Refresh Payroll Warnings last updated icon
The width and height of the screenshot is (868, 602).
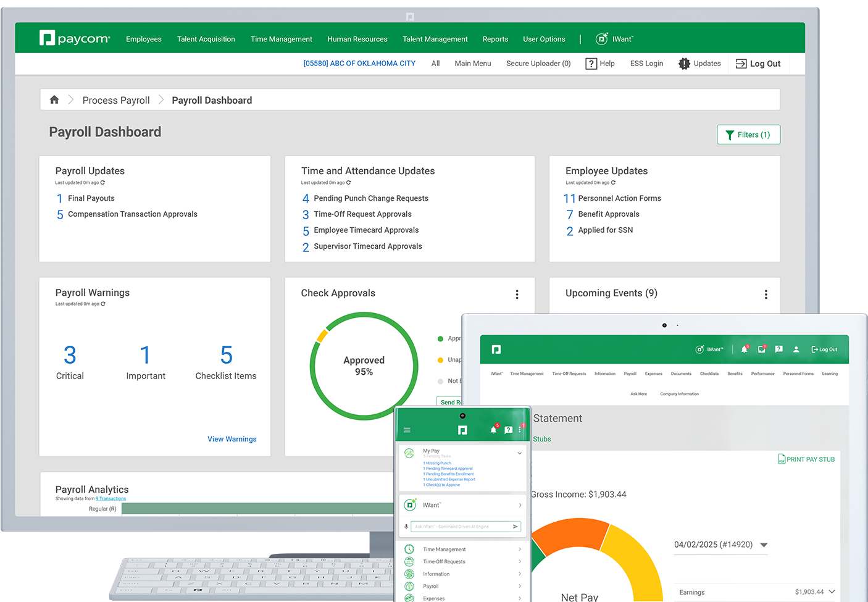coord(103,304)
